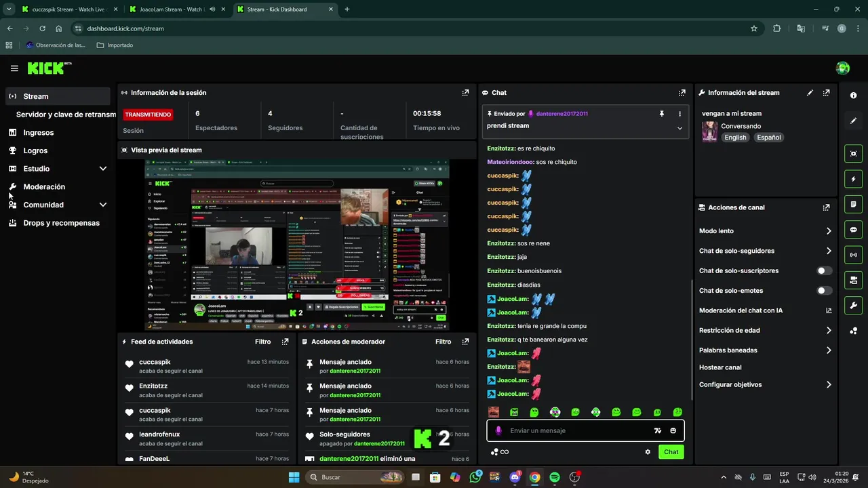The height and width of the screenshot is (488, 868).
Task: Click the Español language tag
Action: [x=769, y=138]
